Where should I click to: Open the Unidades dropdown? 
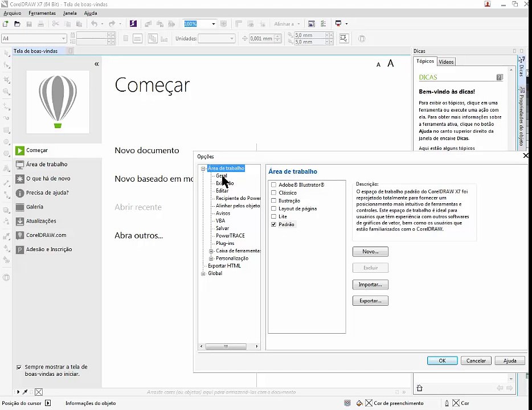click(x=232, y=39)
